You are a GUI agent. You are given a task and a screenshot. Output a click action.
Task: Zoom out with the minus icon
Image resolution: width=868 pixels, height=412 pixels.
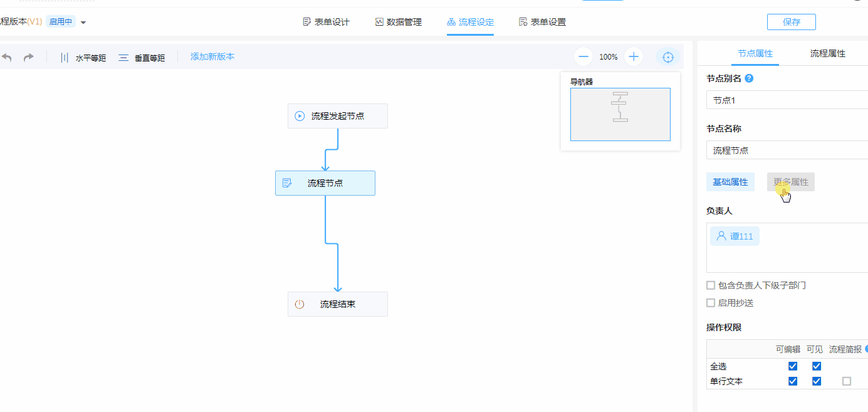[583, 57]
